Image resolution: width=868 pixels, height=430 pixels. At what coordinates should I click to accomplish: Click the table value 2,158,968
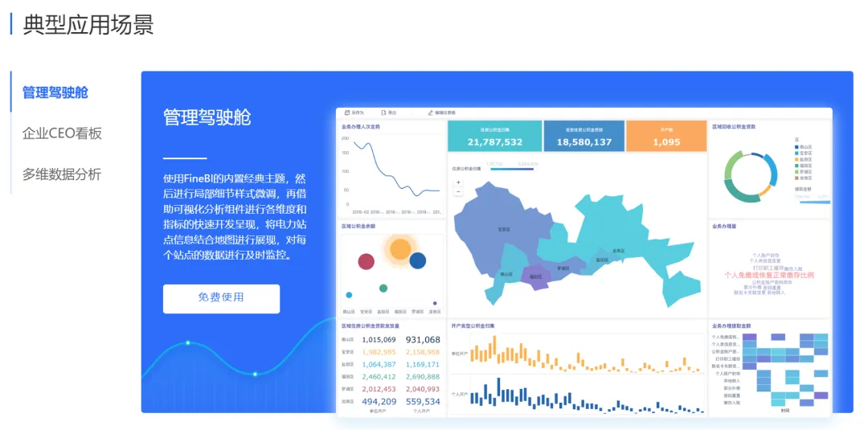point(423,352)
